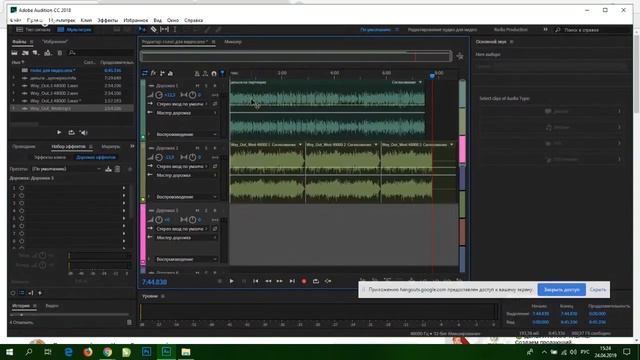Click the headphones icon in editor toolbar
The height and width of the screenshot is (360, 640).
213,73
